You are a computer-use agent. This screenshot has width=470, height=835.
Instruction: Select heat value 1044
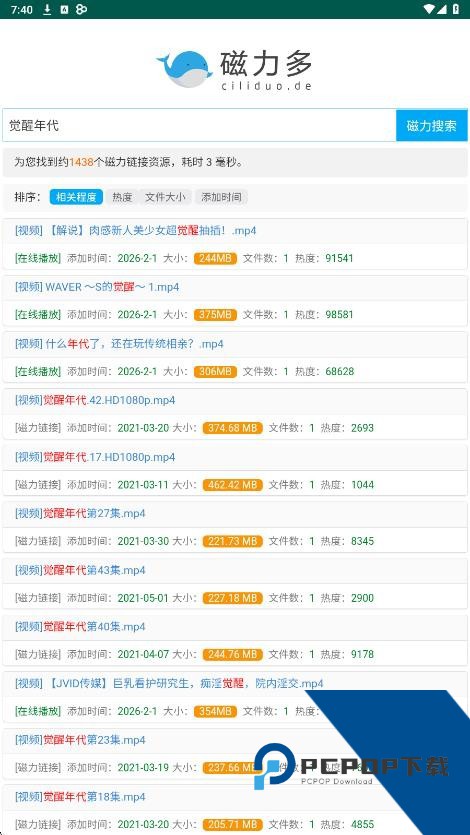tap(362, 485)
